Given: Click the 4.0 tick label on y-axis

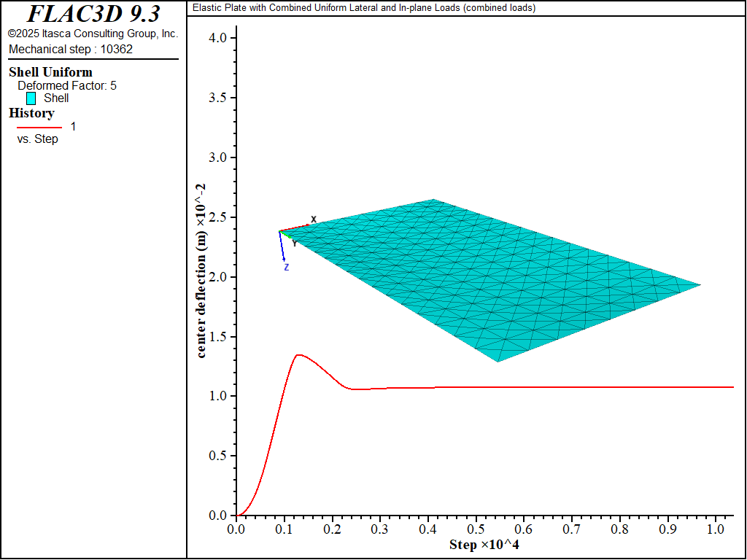Looking at the screenshot, I should click(x=217, y=38).
